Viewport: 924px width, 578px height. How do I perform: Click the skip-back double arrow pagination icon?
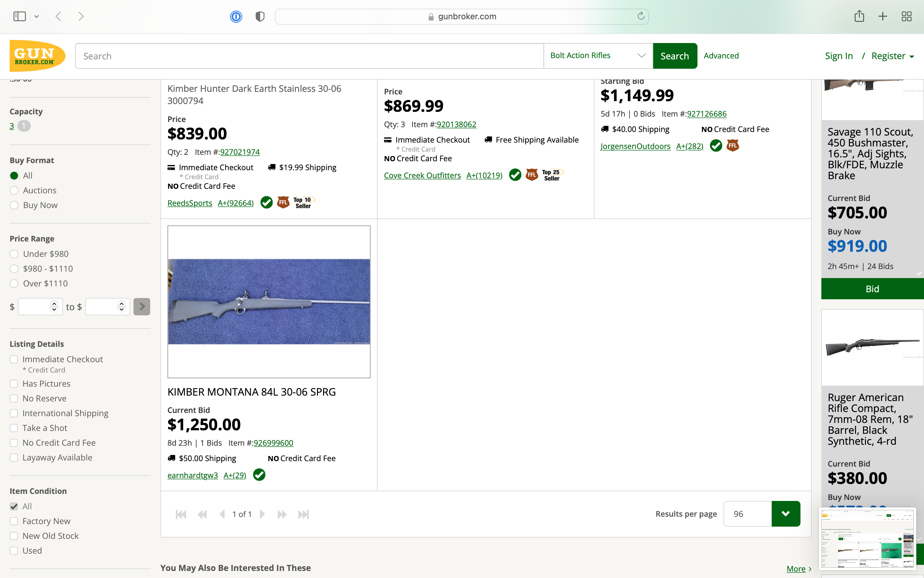(202, 514)
